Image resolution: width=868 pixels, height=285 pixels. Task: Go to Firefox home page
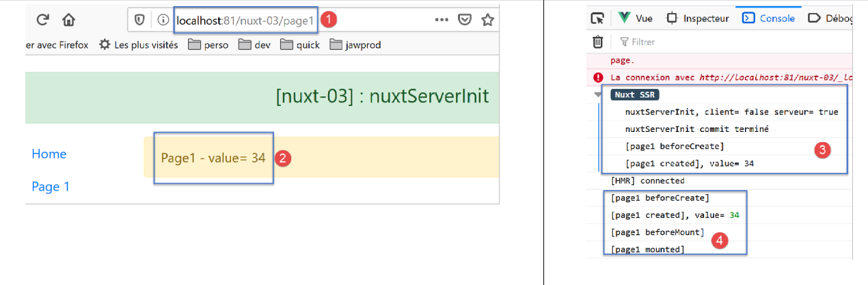pyautogui.click(x=68, y=20)
